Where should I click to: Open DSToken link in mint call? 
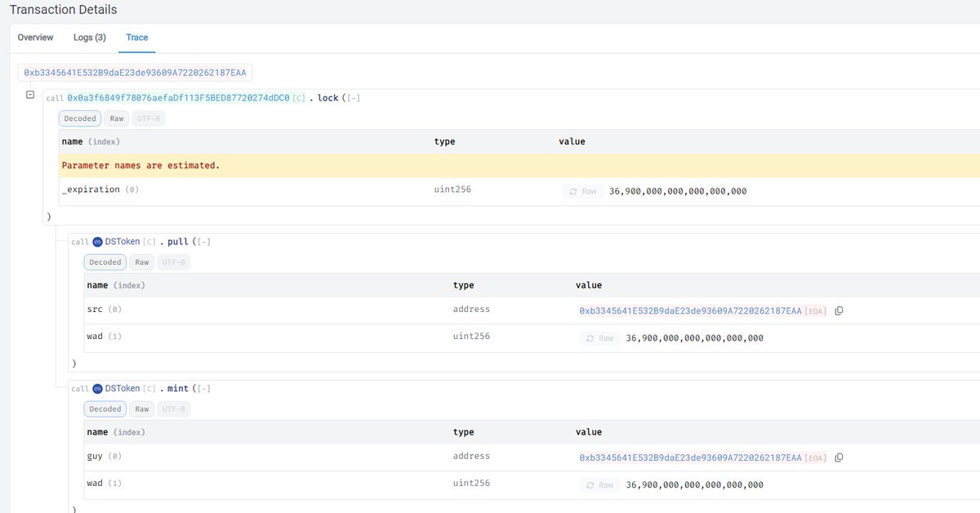(122, 388)
